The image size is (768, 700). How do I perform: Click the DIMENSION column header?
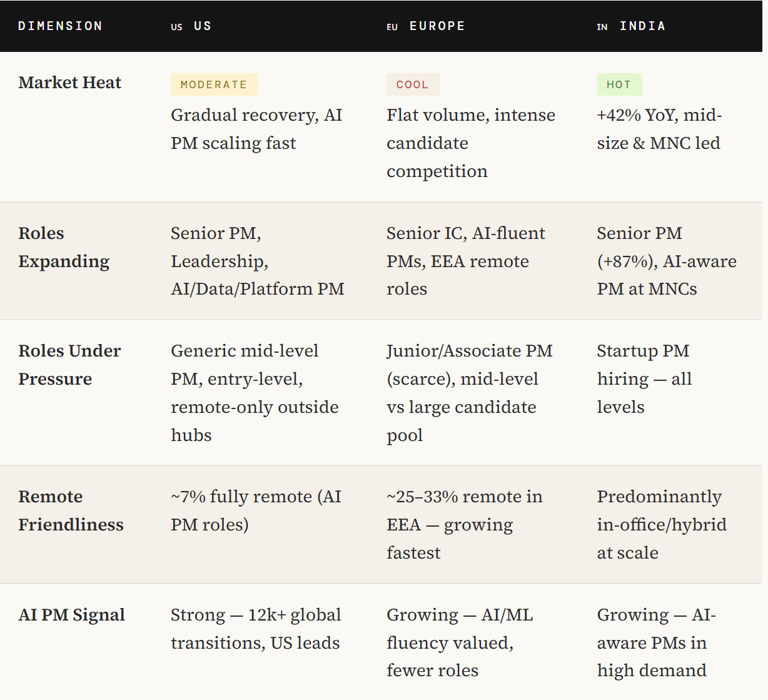(60, 26)
